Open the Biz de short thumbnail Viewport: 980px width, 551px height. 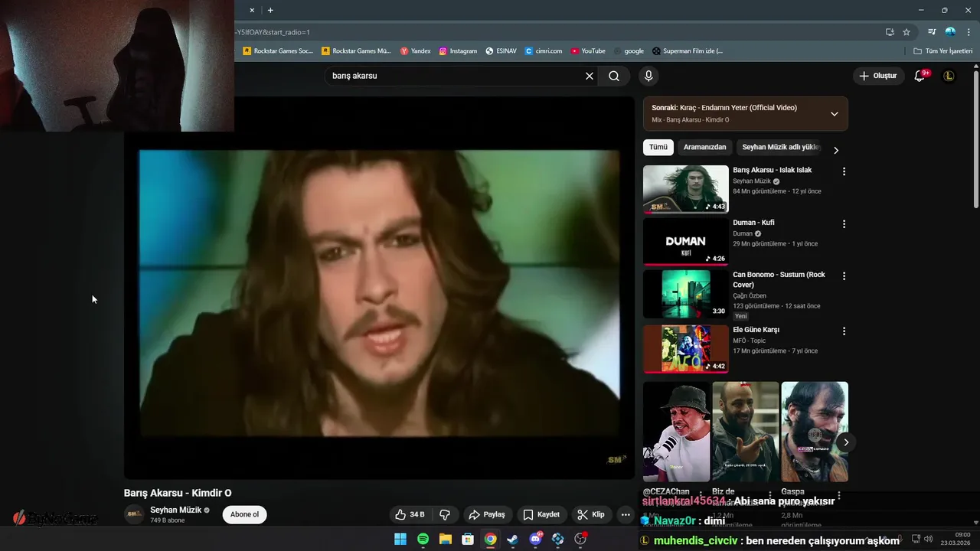(745, 432)
